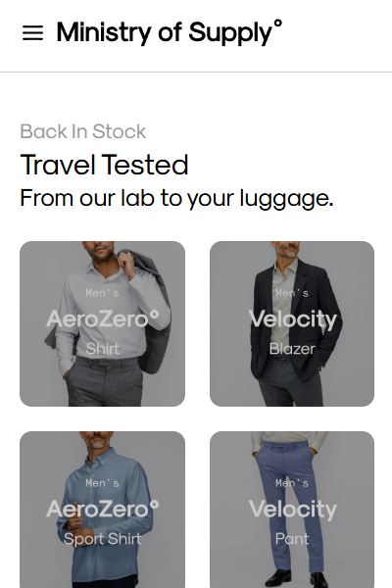Image resolution: width=392 pixels, height=588 pixels.
Task: Select the AeroZero° title above 'Shirt'
Action: [103, 319]
